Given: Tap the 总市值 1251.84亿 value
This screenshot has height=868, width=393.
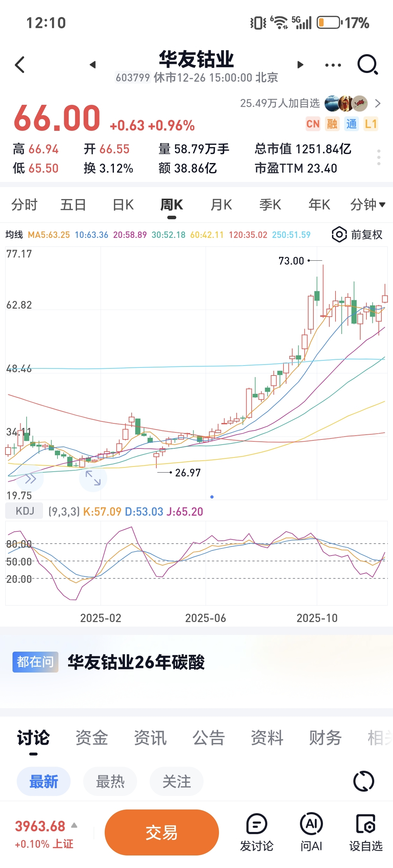Looking at the screenshot, I should (303, 149).
